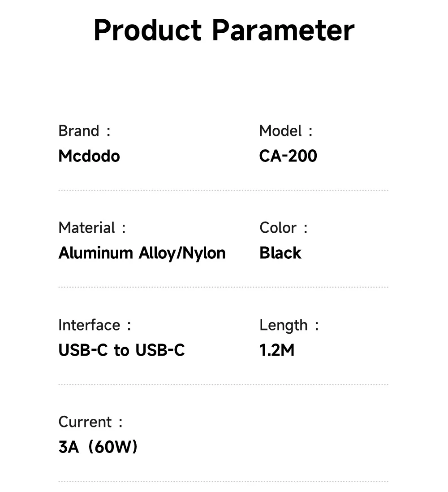Select the 1.2M length value
This screenshot has height=492, width=448.
pos(277,350)
